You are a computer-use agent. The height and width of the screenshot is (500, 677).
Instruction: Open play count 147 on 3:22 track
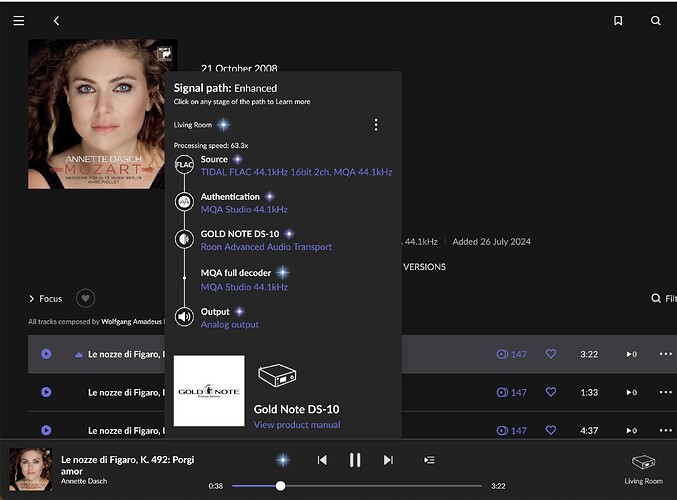pyautogui.click(x=511, y=354)
